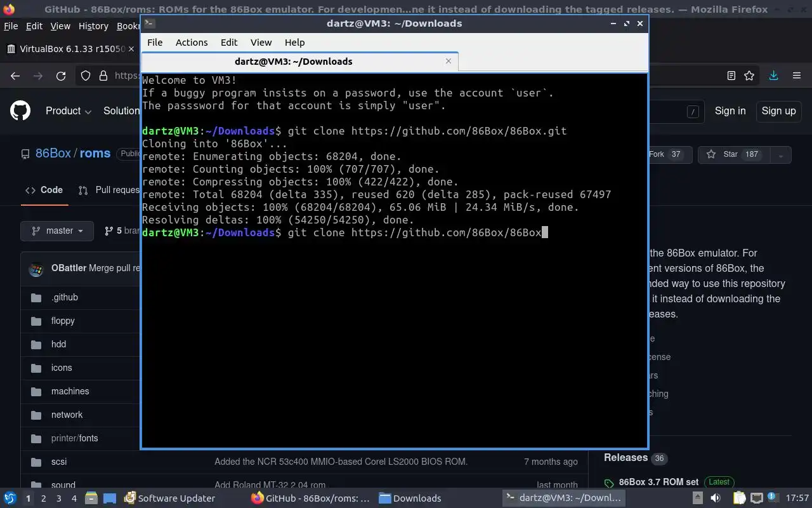812x508 pixels.
Task: Click the folder icon beside .github
Action: (36, 297)
